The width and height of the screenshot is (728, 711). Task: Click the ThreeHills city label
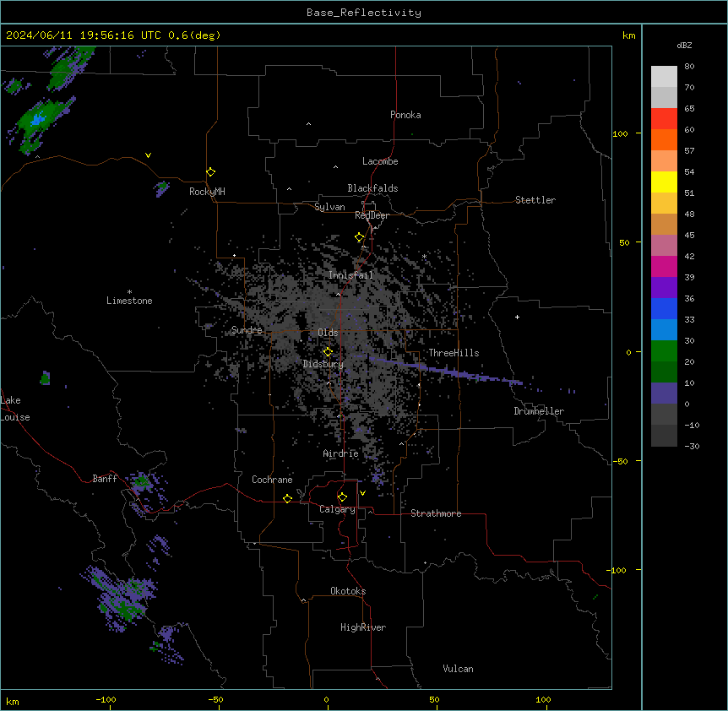point(454,353)
